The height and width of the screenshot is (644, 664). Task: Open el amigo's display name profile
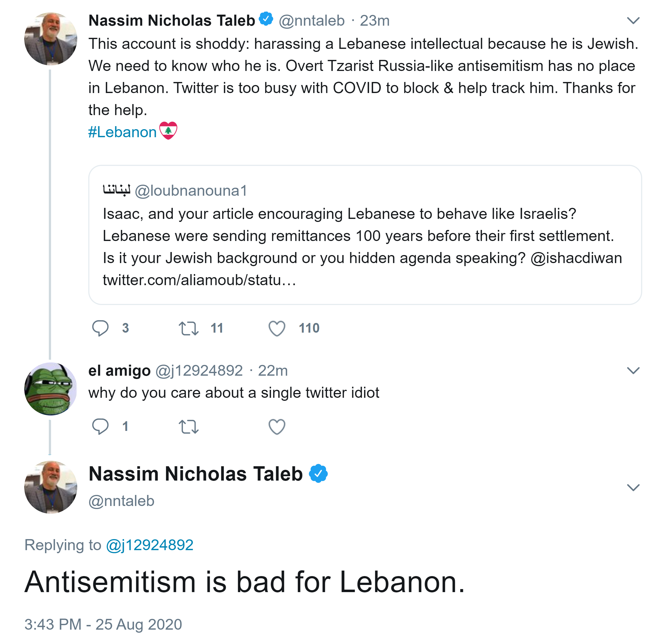(x=119, y=370)
